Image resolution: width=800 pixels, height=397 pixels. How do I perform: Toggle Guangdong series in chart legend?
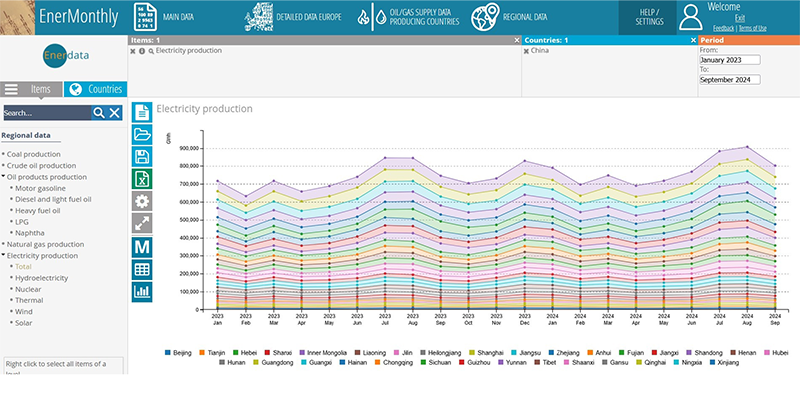click(x=273, y=362)
